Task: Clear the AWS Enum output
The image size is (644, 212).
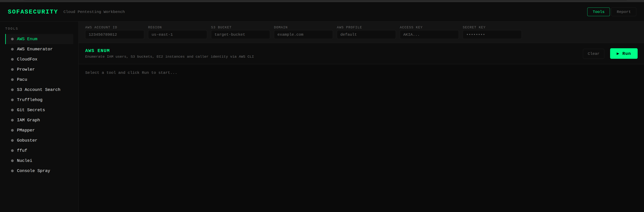Action: 593,53
